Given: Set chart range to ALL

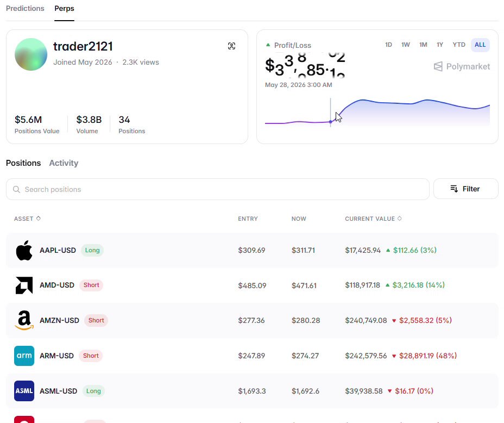Looking at the screenshot, I should tap(480, 45).
